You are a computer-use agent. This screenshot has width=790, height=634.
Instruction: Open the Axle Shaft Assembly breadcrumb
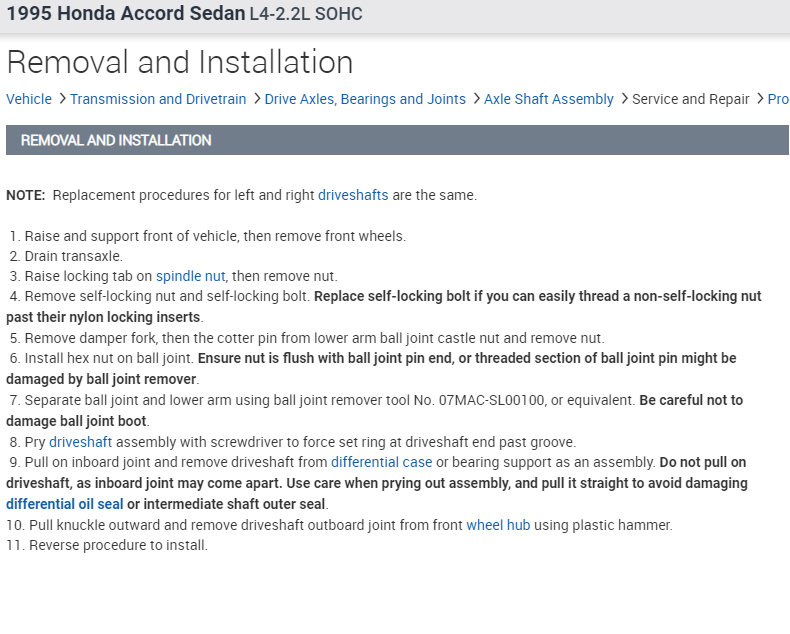coord(549,99)
